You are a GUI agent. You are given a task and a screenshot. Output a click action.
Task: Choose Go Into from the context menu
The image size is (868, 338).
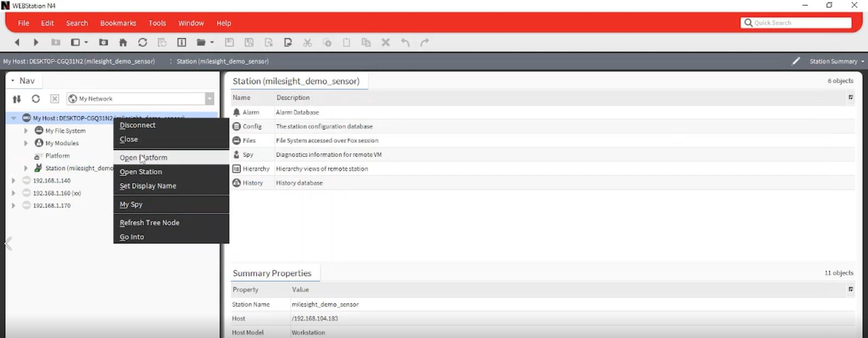coord(171,237)
